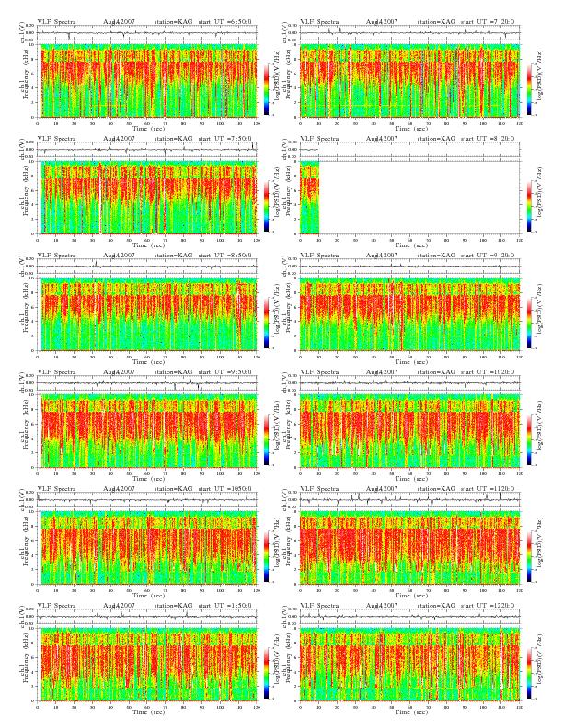
Task: Click the PSD color bar beside the 7:50:0 plot
Action: point(266,206)
